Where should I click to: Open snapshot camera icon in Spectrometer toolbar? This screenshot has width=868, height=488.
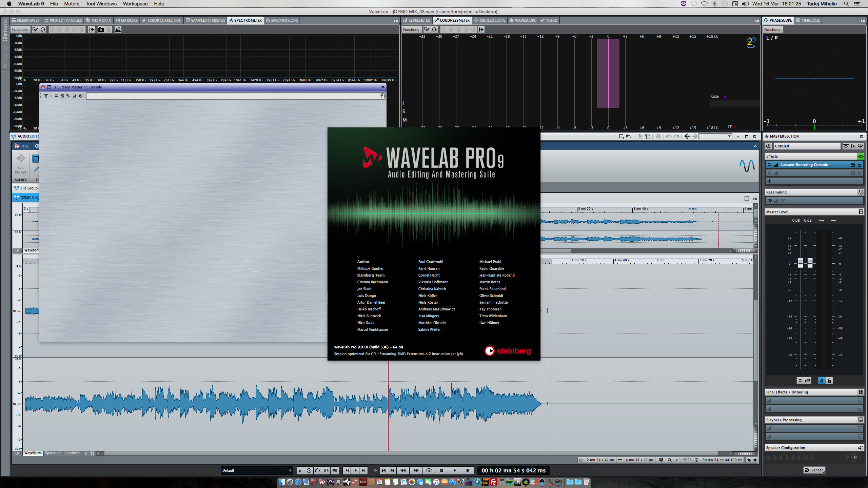click(101, 29)
